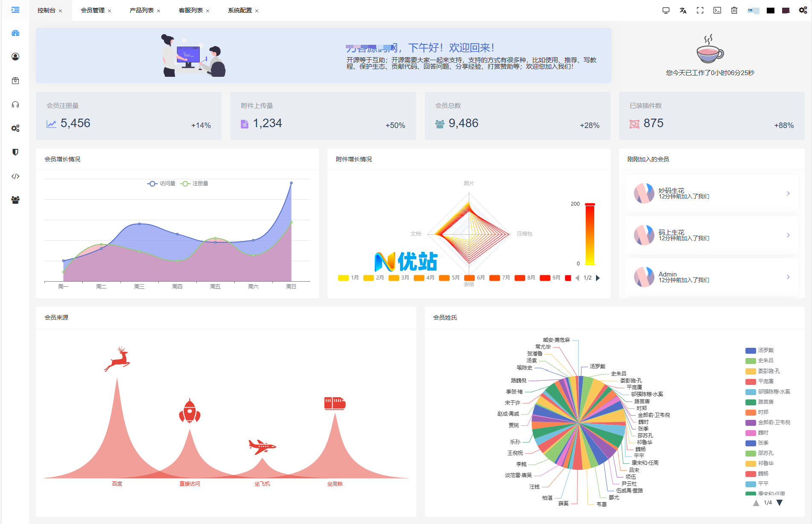Open the terminal console icon in header
The width and height of the screenshot is (812, 524).
click(x=717, y=11)
